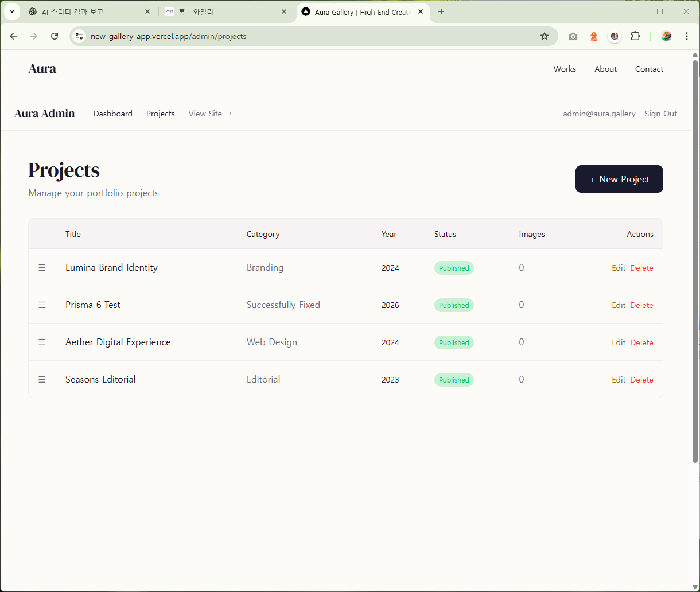Expand the tab search dropdown arrow
The height and width of the screenshot is (592, 700).
coord(11,11)
